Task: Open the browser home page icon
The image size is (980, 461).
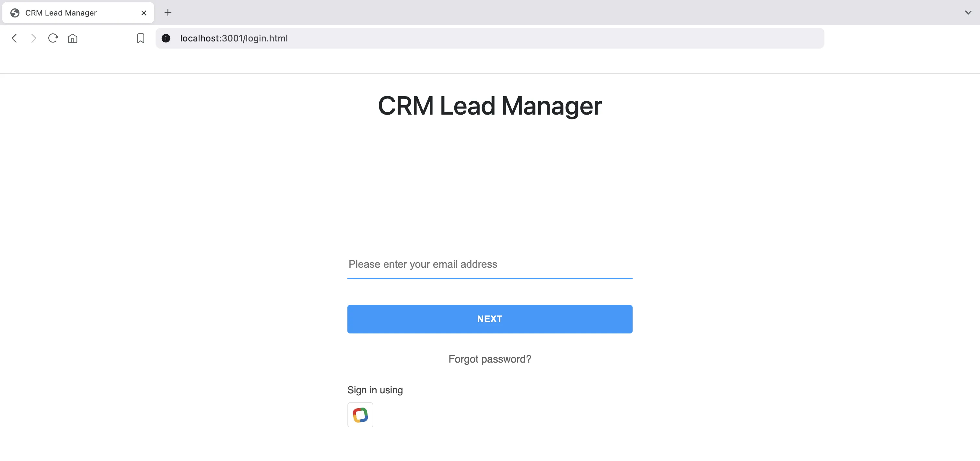Action: (x=72, y=39)
